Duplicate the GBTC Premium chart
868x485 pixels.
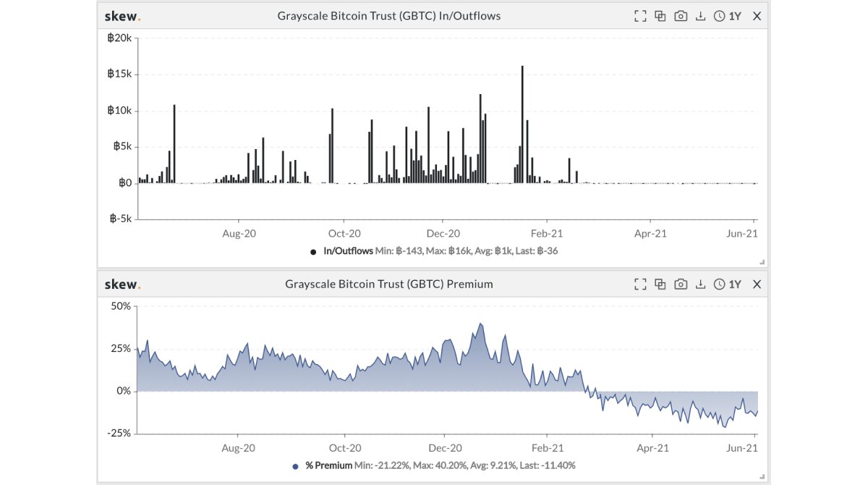[660, 284]
